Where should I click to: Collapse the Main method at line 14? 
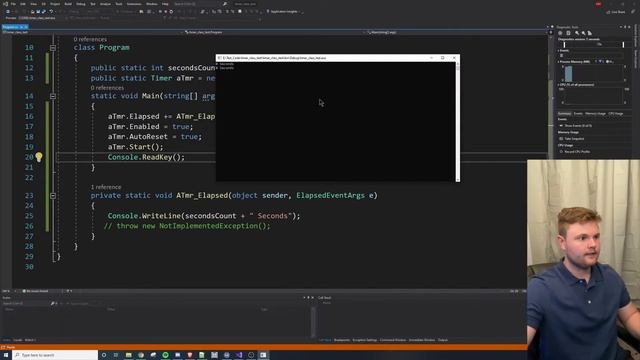pyautogui.click(x=53, y=96)
